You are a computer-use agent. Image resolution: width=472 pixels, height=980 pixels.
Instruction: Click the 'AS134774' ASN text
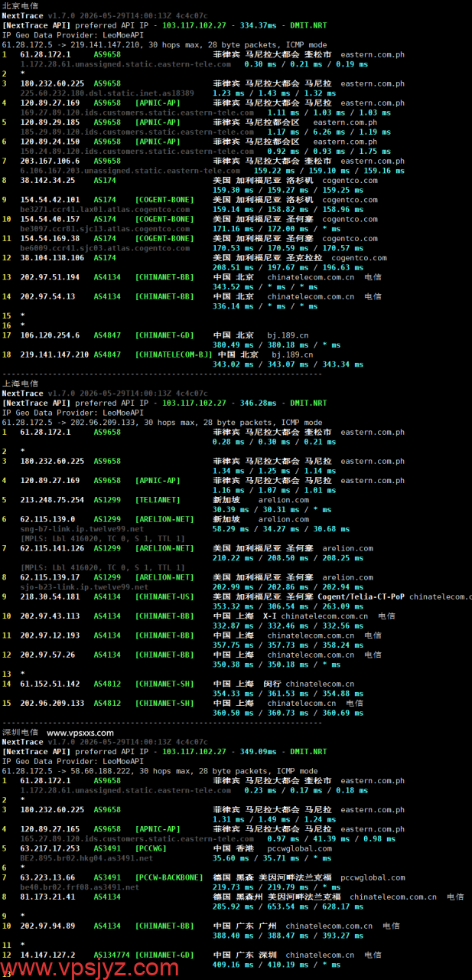(112, 955)
